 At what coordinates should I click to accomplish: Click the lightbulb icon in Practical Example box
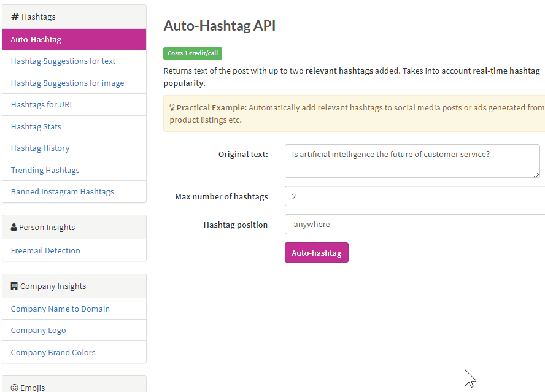tap(172, 107)
